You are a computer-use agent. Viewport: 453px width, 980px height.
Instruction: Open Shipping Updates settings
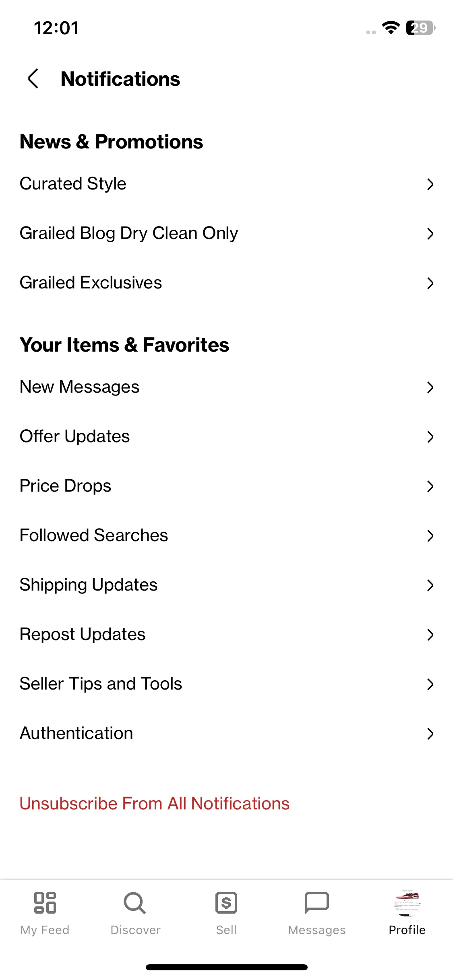226,585
